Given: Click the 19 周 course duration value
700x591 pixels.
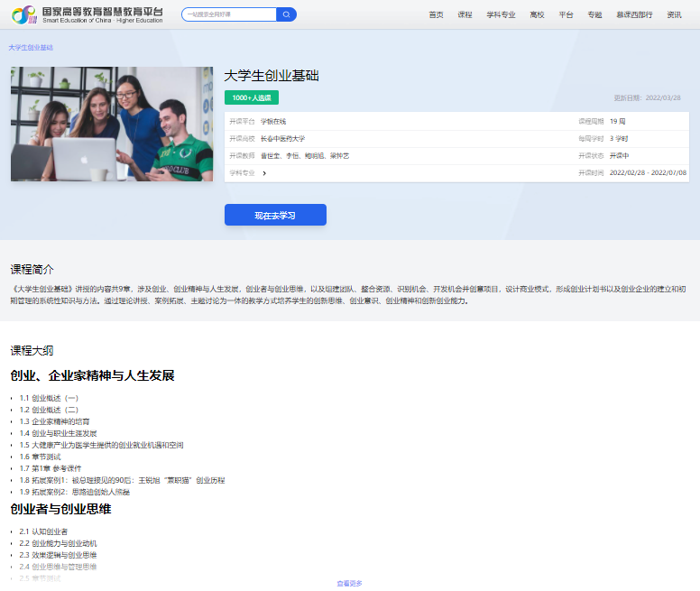Looking at the screenshot, I should 617,122.
